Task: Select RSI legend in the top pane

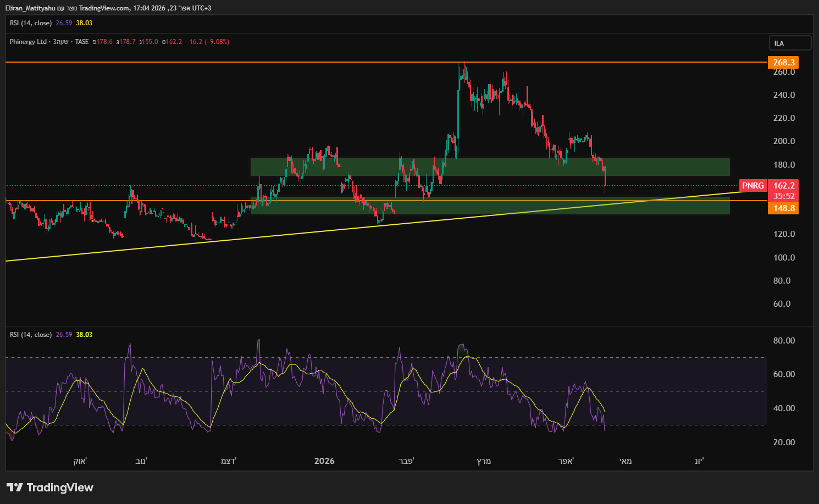Action: pos(31,23)
